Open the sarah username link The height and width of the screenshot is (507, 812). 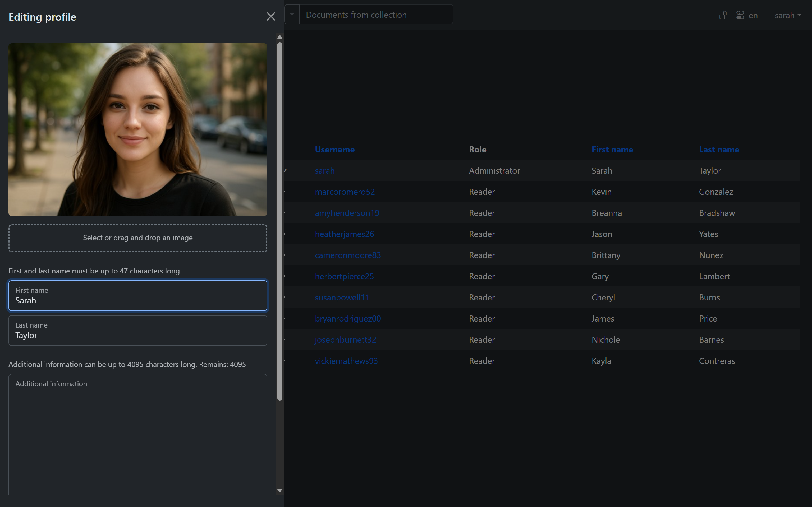[x=324, y=171]
